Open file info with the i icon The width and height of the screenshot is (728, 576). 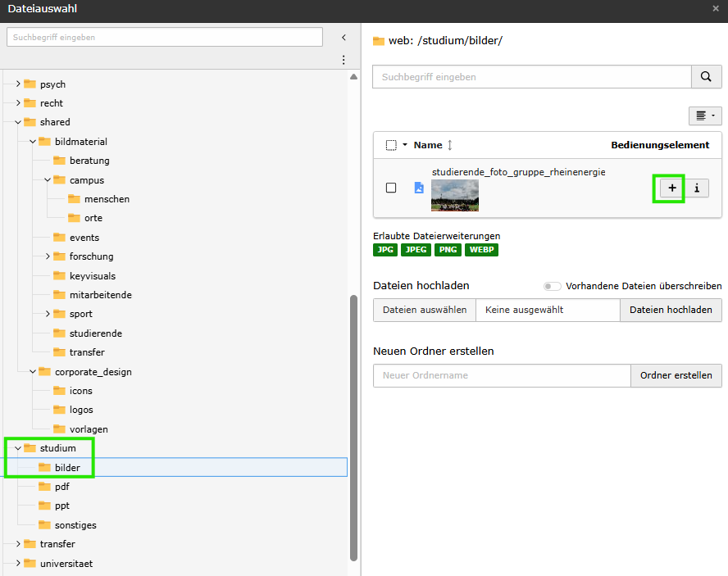tap(697, 188)
